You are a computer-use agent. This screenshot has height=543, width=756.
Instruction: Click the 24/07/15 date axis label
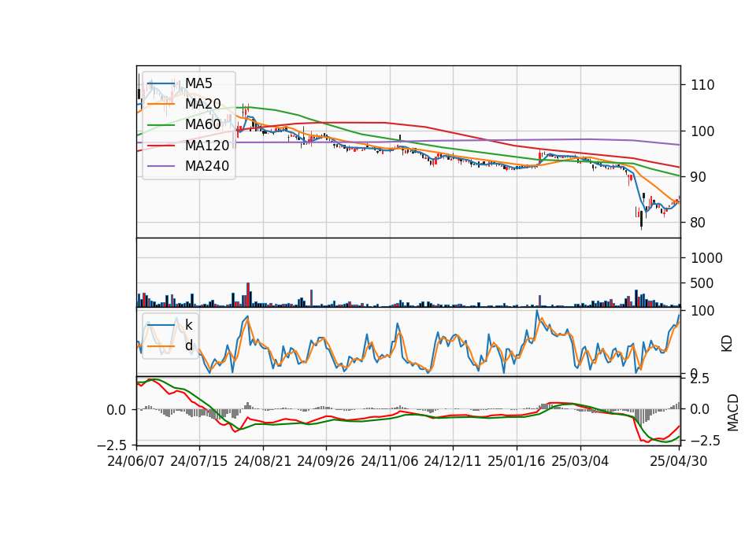coord(198,461)
